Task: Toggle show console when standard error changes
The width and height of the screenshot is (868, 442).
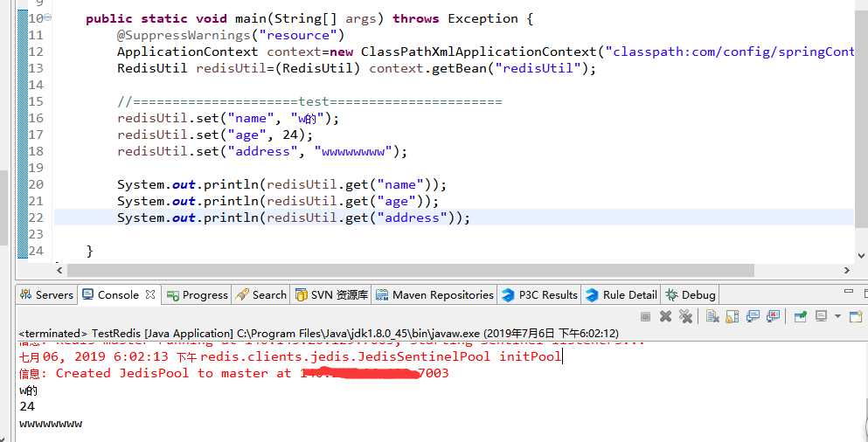Action: pyautogui.click(x=773, y=316)
